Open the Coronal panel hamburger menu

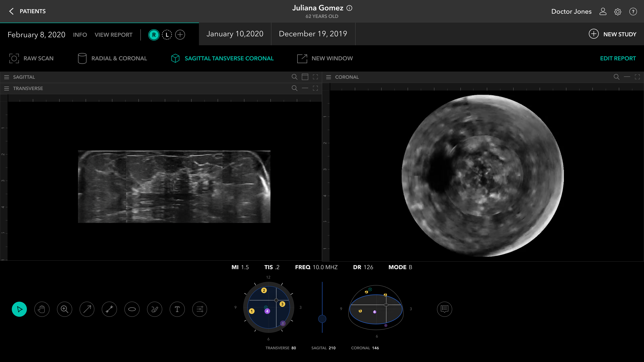click(x=329, y=77)
